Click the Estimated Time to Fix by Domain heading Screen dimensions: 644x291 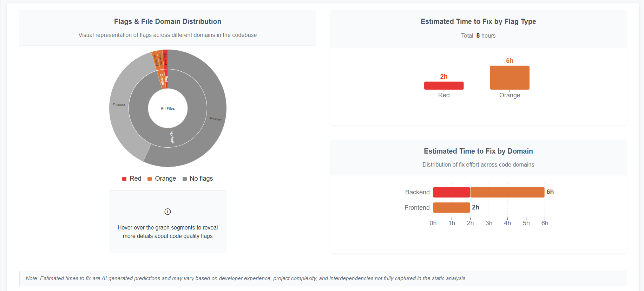[478, 151]
